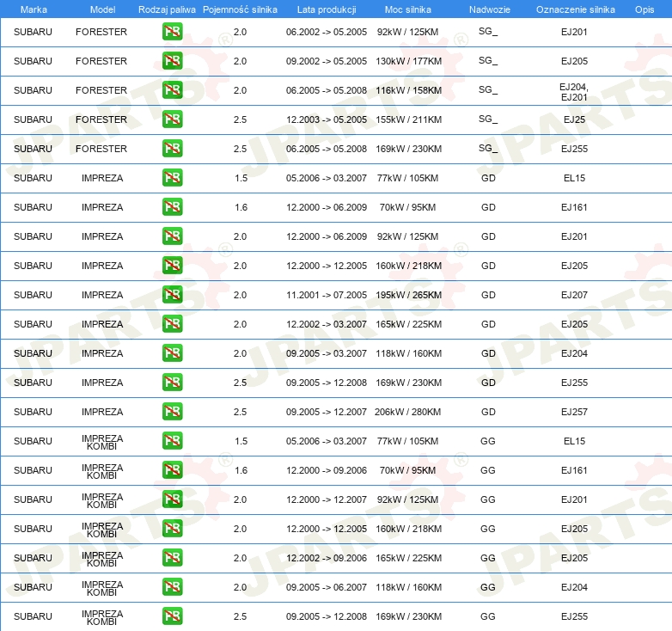Viewport: 672px width, 631px height.
Task: Select the fuel type icon for Impreza EJ257
Action: coord(172,412)
